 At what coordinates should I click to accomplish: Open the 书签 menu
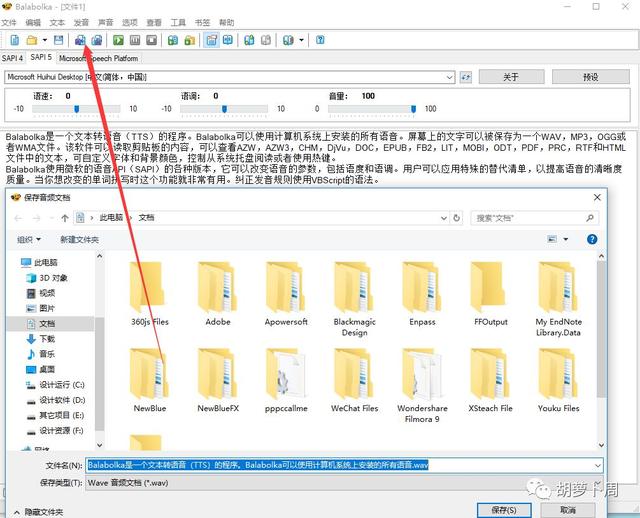pos(202,22)
